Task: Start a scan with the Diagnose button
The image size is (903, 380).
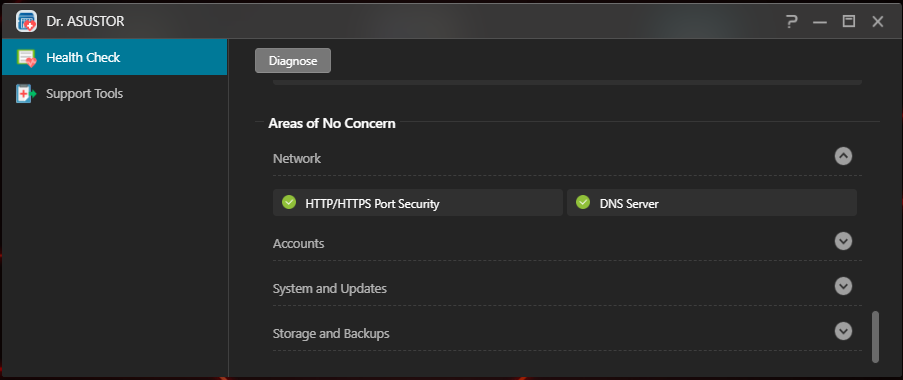Action: point(293,60)
